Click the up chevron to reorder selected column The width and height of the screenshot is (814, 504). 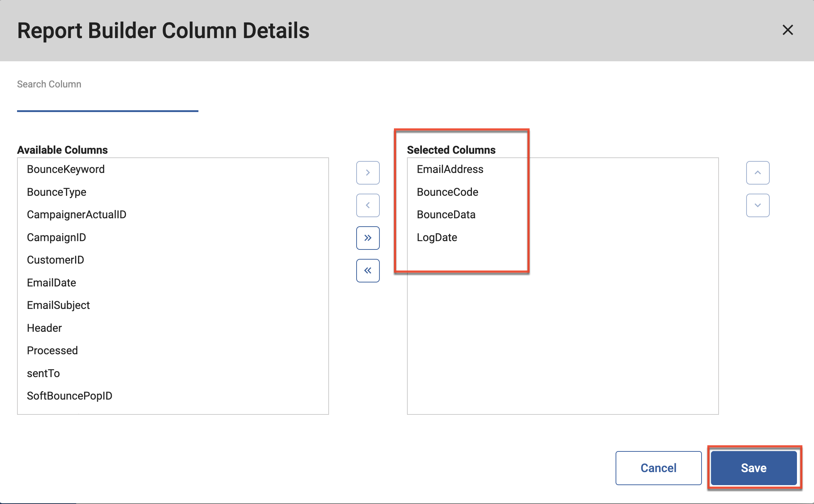coord(757,173)
